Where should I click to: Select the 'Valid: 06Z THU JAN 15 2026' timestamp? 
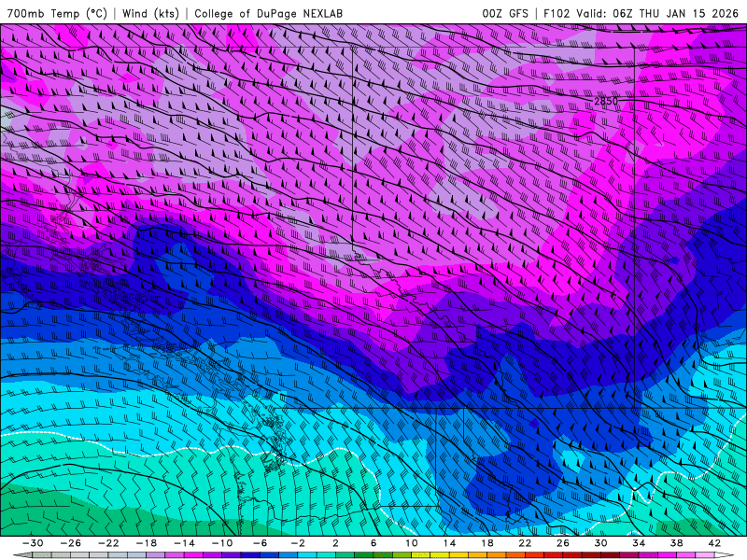tap(657, 13)
